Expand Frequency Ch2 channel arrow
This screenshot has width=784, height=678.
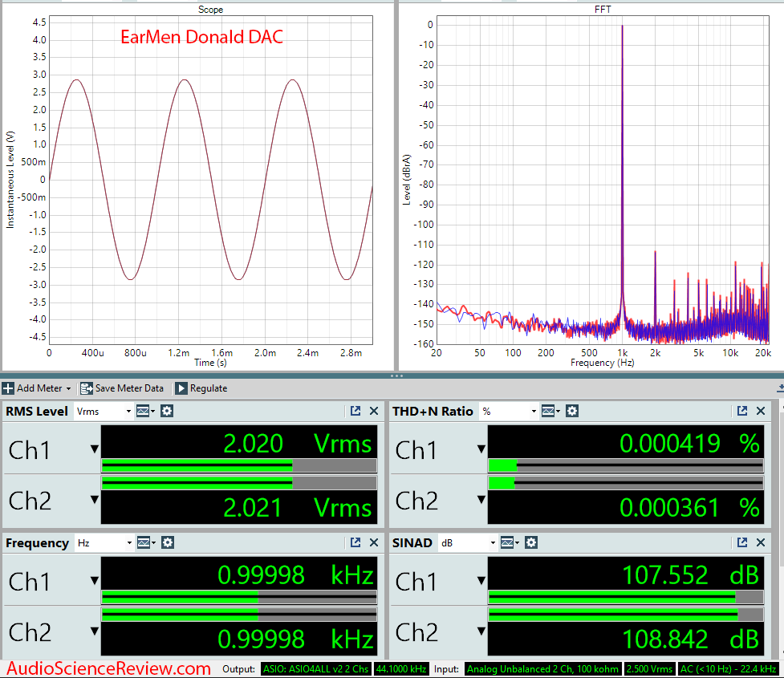(95, 631)
